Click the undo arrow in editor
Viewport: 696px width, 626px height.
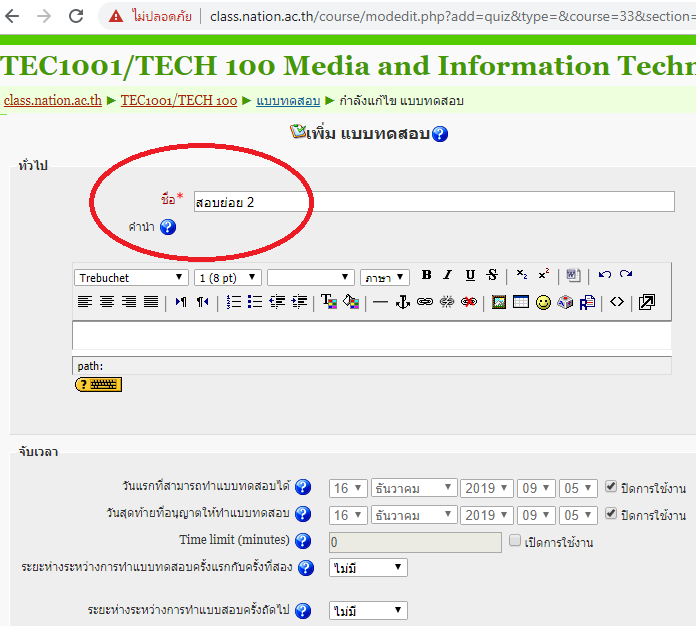click(605, 276)
